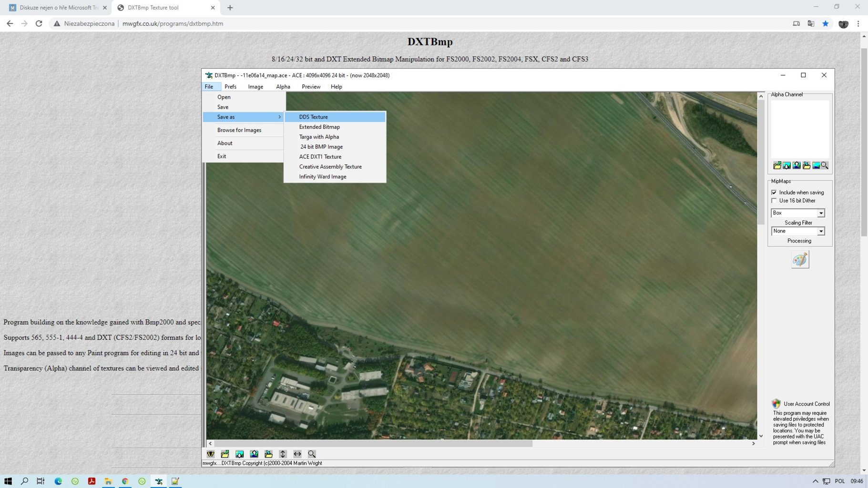This screenshot has width=868, height=488.
Task: Go back in the browser
Action: (x=10, y=23)
